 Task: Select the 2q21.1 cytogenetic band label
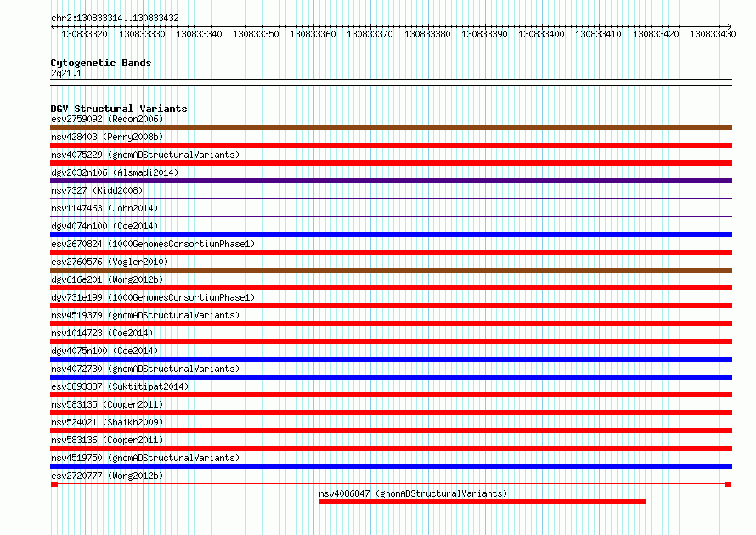66,73
